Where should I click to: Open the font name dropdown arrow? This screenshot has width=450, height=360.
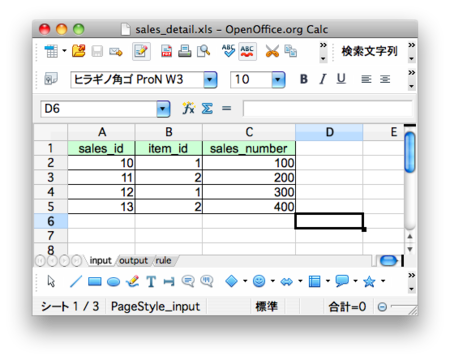[x=210, y=80]
